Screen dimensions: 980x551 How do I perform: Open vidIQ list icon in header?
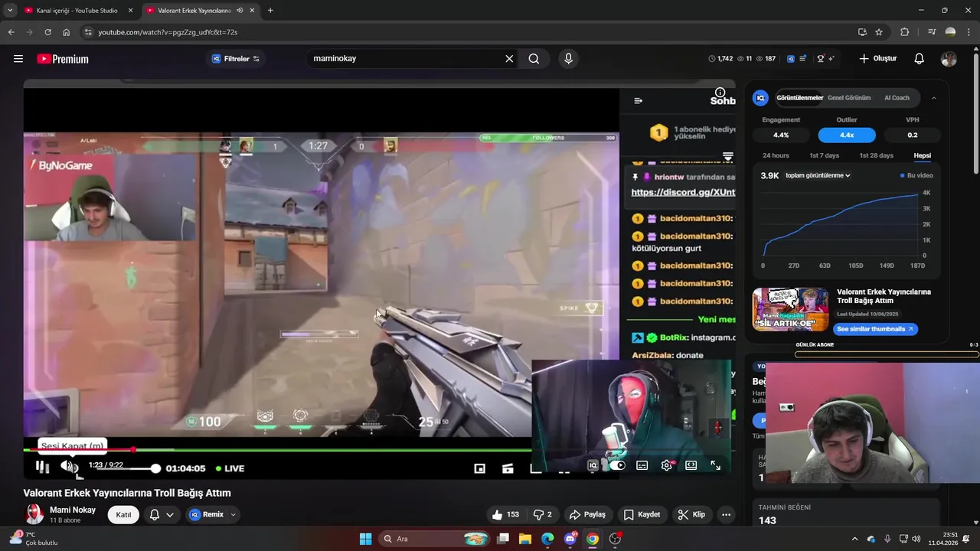click(x=803, y=58)
